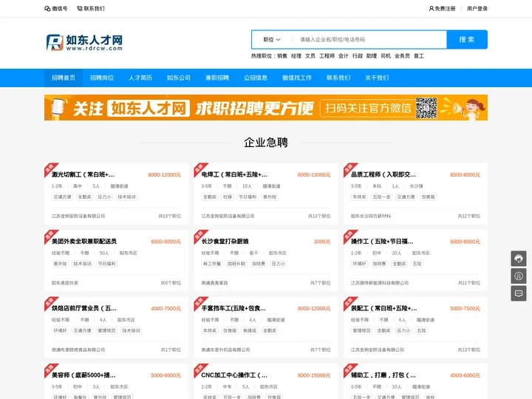Select hot search keyword 工程师

click(x=327, y=56)
